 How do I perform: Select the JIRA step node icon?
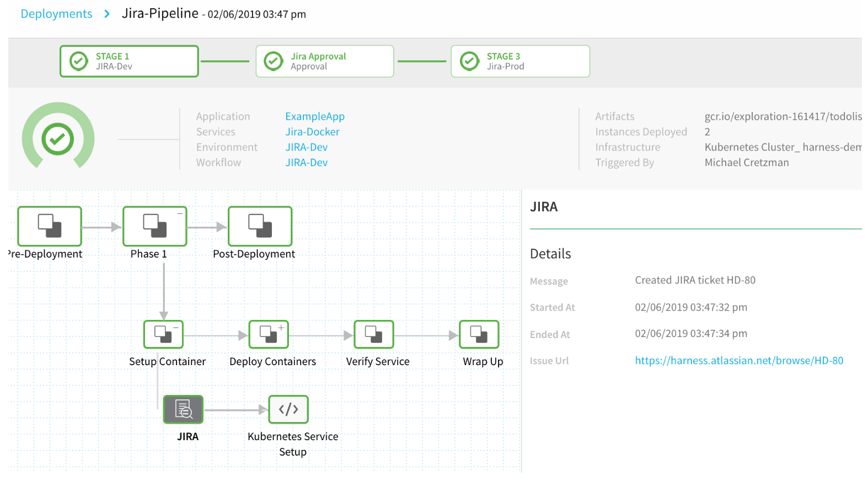[183, 409]
